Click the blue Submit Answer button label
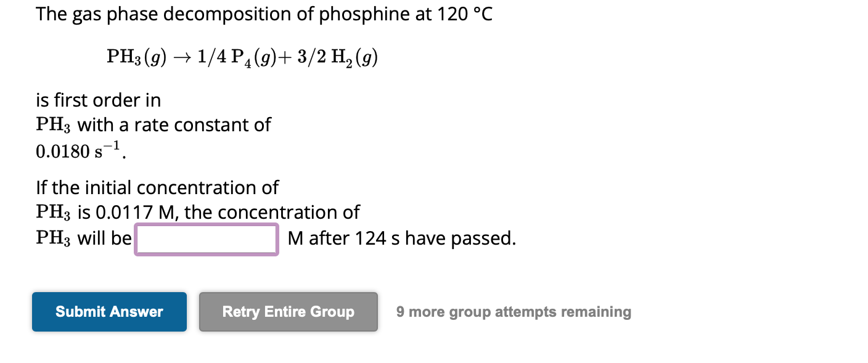 coord(109,312)
